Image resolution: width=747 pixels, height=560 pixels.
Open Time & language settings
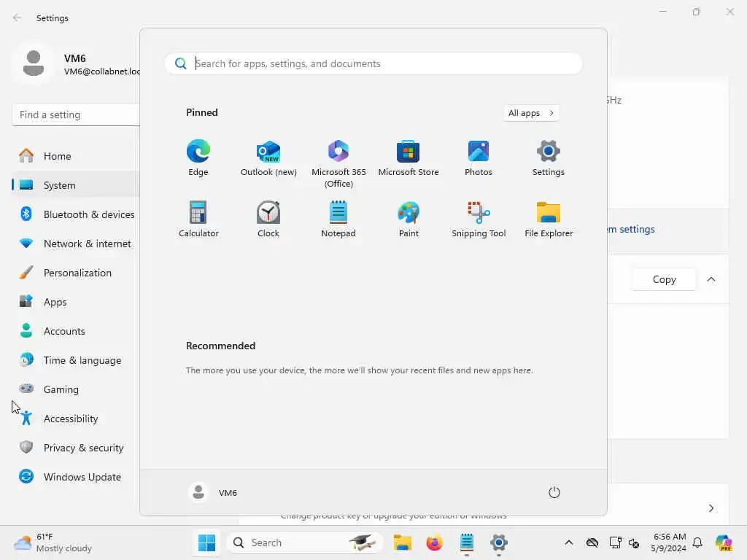point(76,360)
